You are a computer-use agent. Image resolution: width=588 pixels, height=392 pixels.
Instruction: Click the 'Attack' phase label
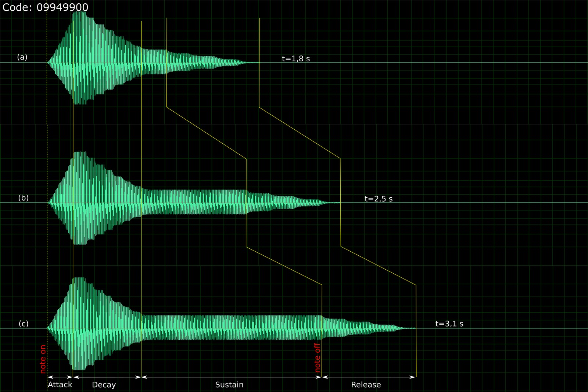tap(60, 385)
